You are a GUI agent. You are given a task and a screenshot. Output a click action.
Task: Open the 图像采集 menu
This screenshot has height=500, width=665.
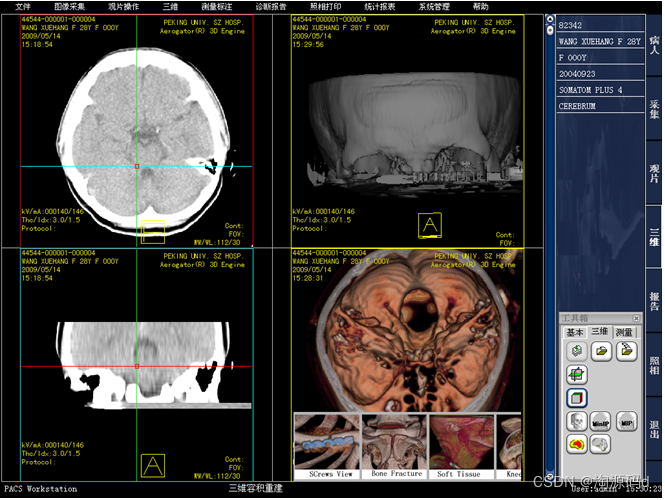click(x=70, y=7)
